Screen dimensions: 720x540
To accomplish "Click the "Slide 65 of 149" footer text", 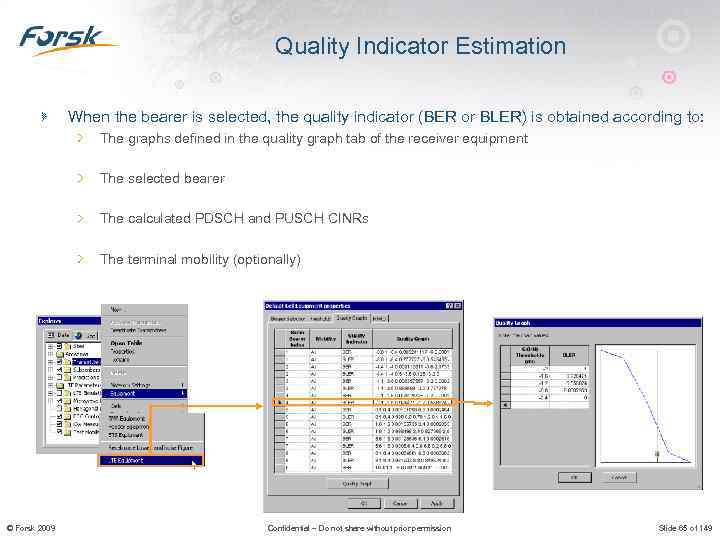I will 685,529.
